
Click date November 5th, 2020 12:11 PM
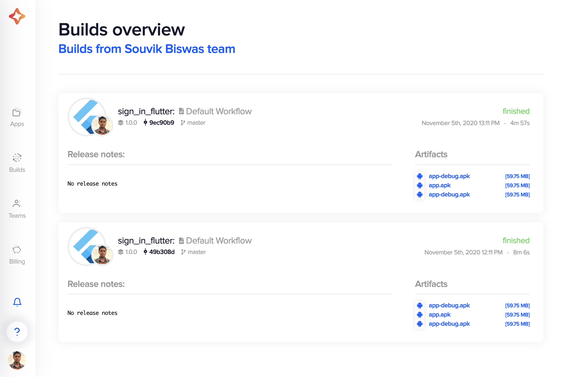coord(463,252)
